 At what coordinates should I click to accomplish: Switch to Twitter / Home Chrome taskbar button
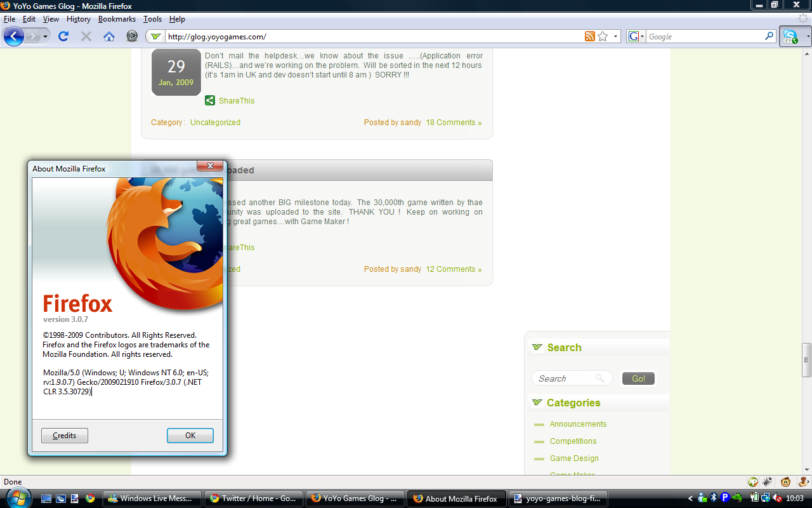tap(254, 498)
